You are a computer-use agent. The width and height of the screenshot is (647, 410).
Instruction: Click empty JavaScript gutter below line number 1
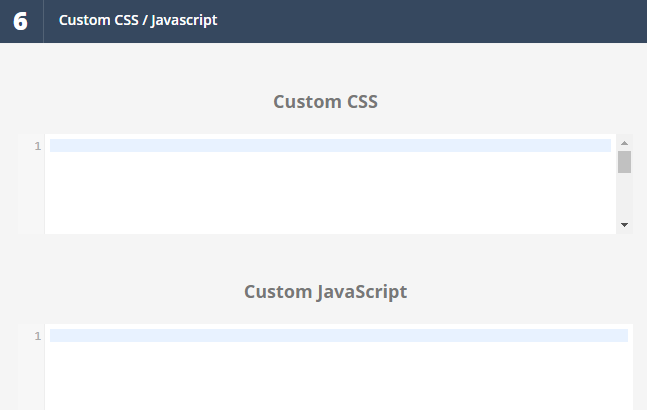(31, 376)
